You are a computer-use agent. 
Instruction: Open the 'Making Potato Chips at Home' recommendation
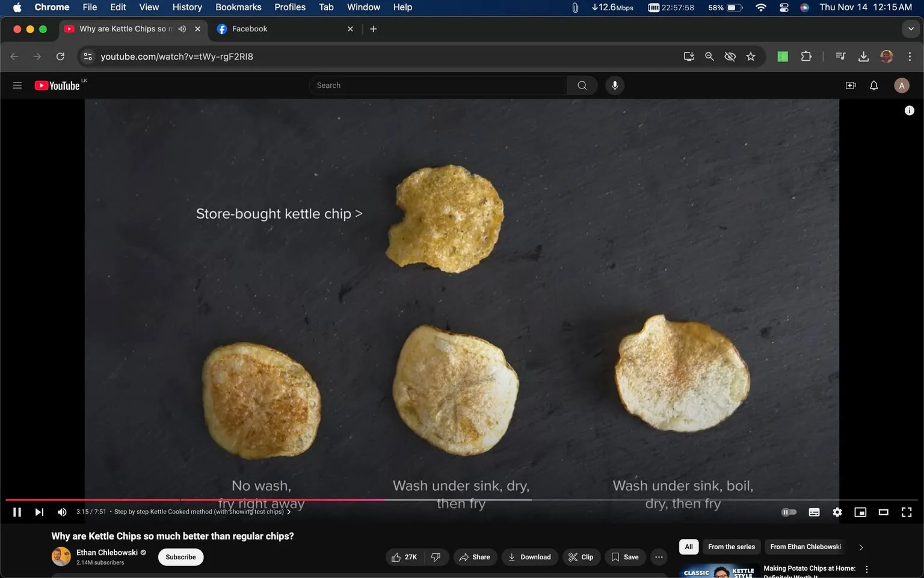coord(809,568)
